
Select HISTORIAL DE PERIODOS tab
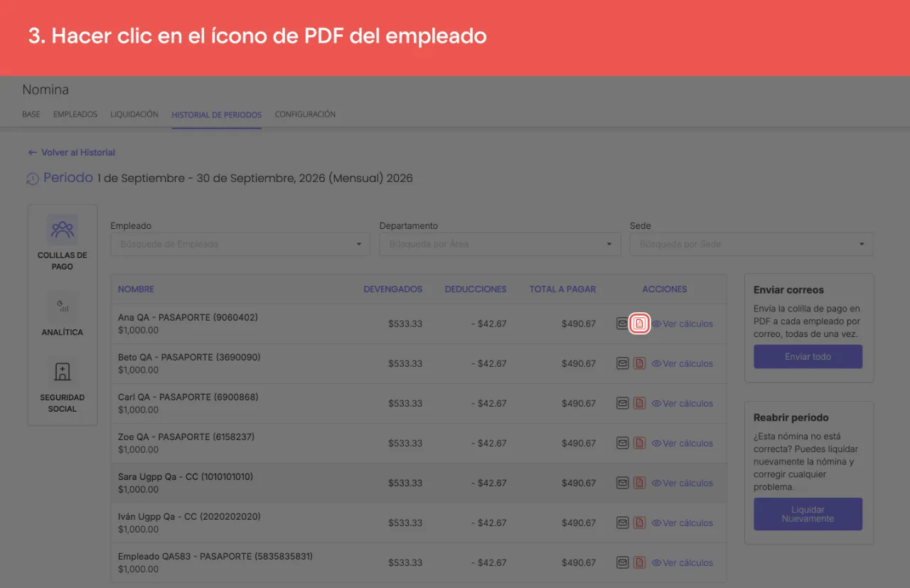coord(217,114)
